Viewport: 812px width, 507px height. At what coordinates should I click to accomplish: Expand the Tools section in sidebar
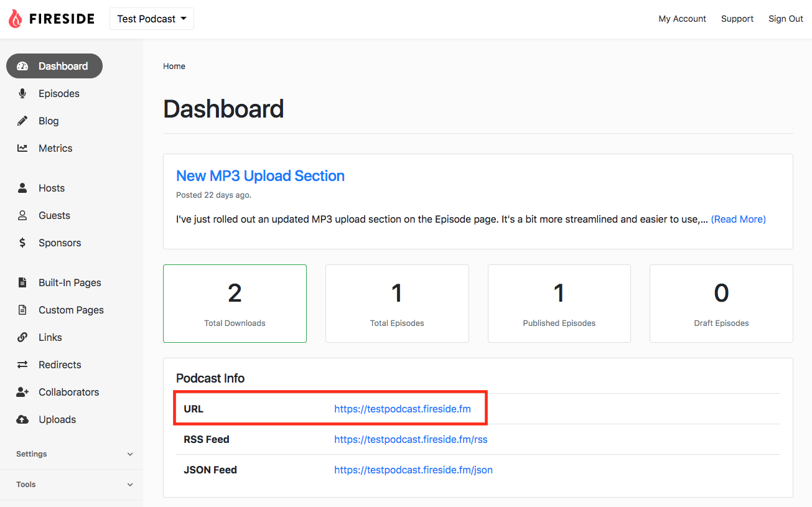75,485
